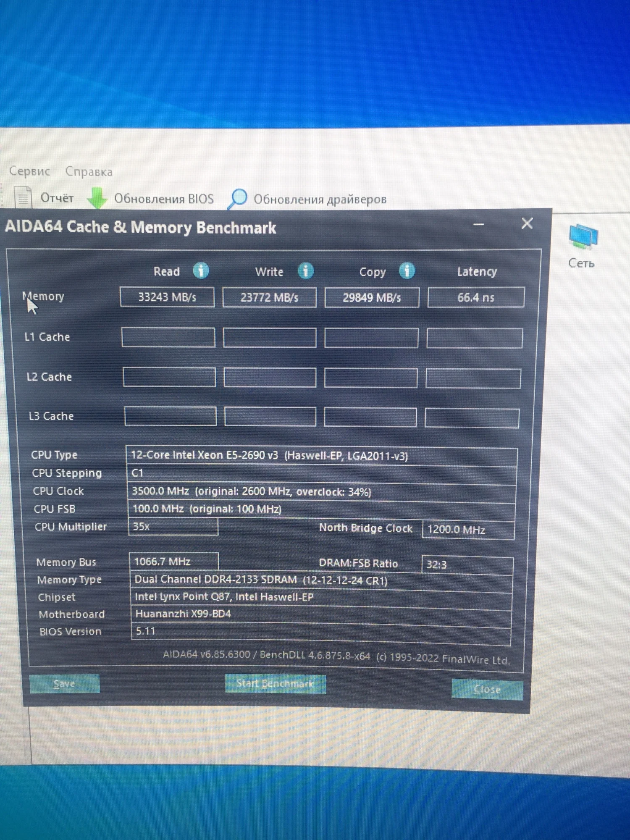Click the empty L1 Cache Read field

168,338
